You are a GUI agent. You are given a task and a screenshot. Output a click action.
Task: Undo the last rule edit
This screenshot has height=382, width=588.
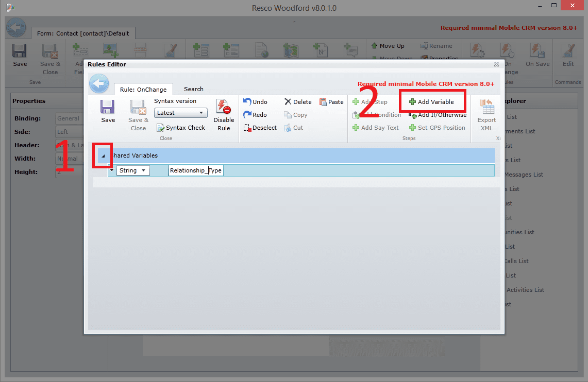[x=256, y=102]
